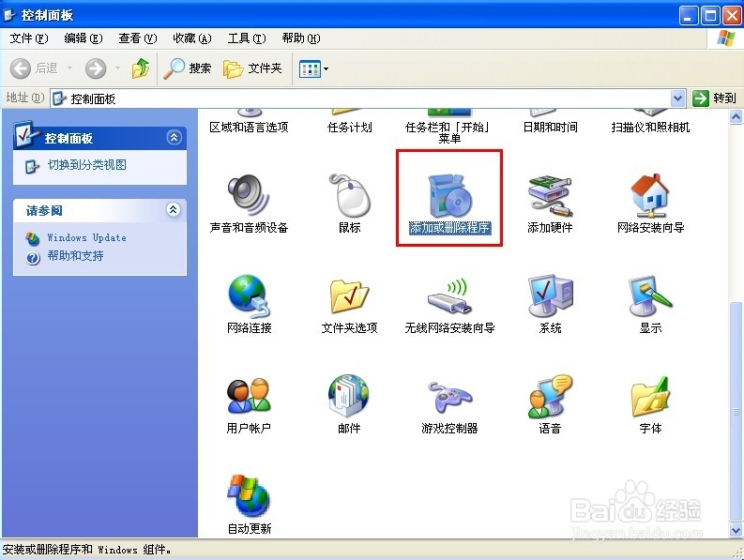Close the 控制面板 window

click(732, 16)
